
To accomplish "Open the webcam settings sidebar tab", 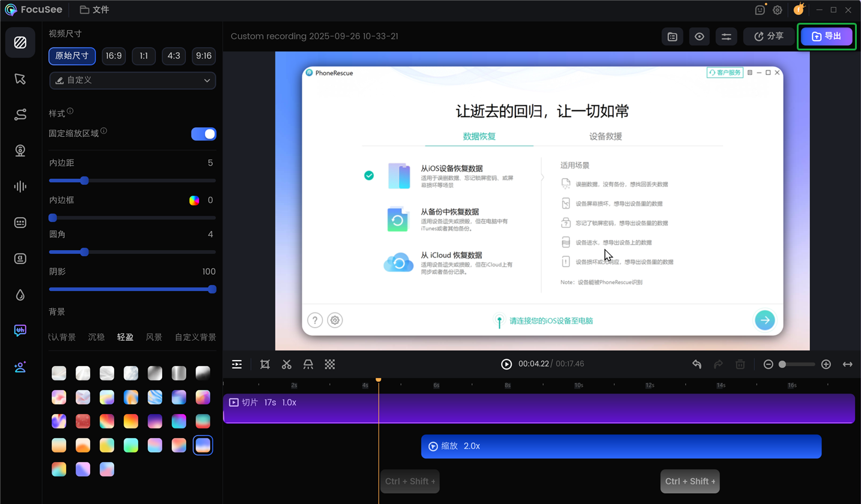I will (x=20, y=151).
